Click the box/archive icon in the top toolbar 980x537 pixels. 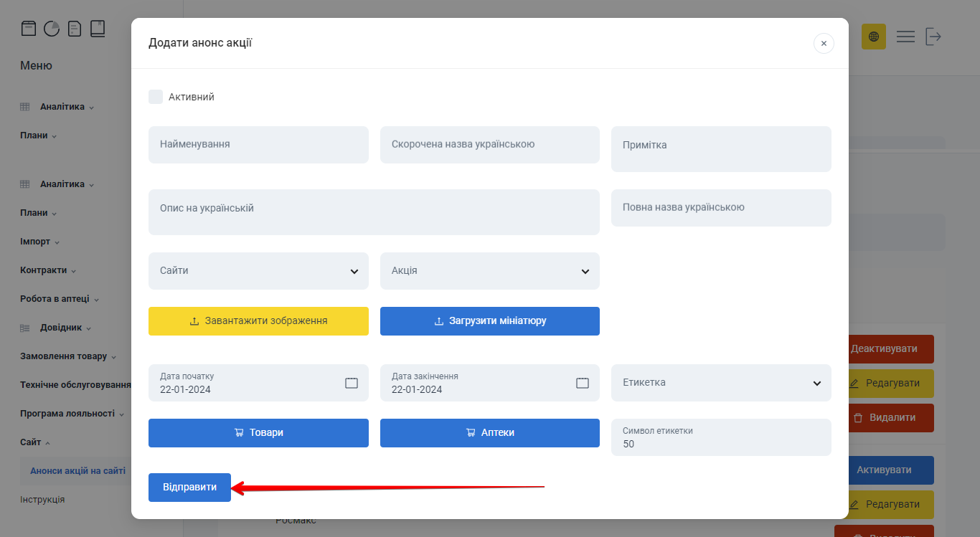[29, 27]
